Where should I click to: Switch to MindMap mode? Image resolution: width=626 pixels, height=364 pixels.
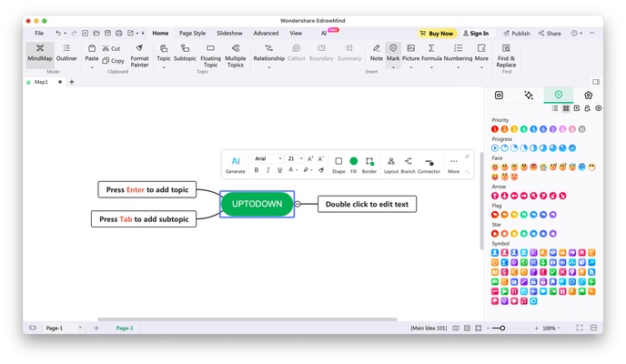click(40, 53)
